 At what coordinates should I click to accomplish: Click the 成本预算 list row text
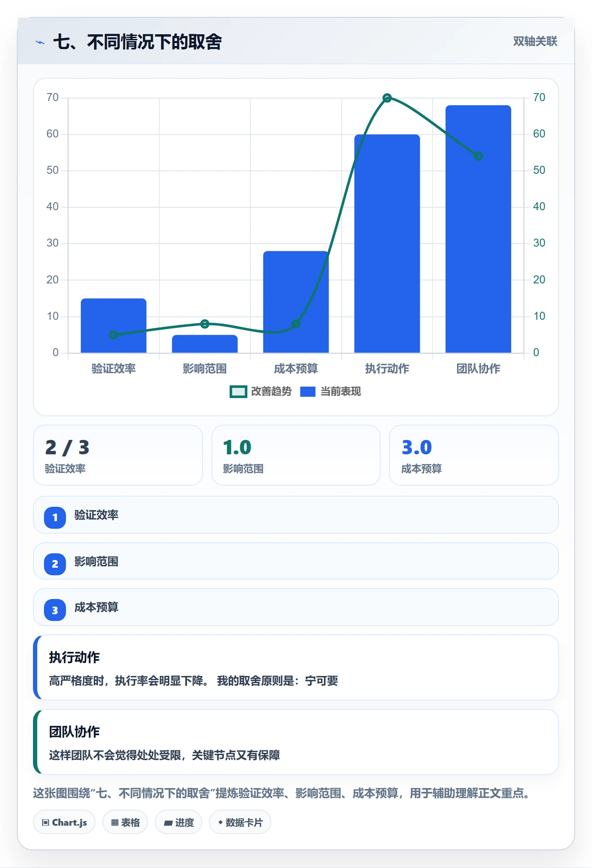(96, 607)
